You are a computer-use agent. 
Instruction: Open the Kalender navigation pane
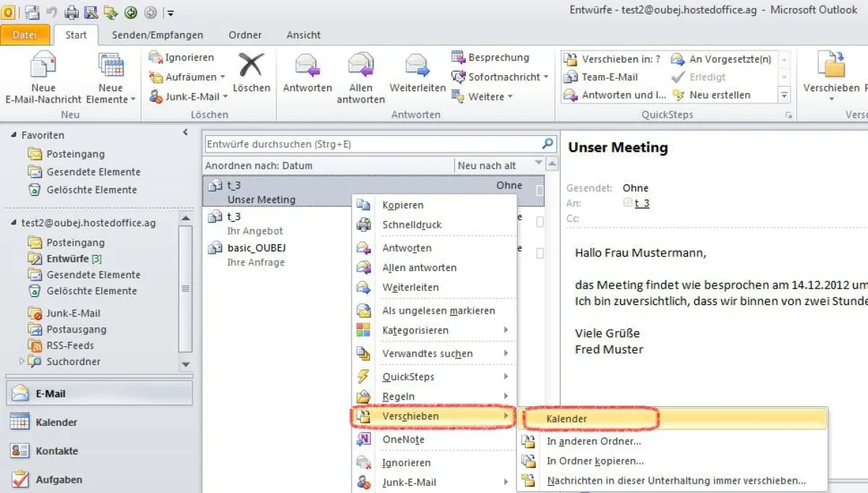click(100, 422)
